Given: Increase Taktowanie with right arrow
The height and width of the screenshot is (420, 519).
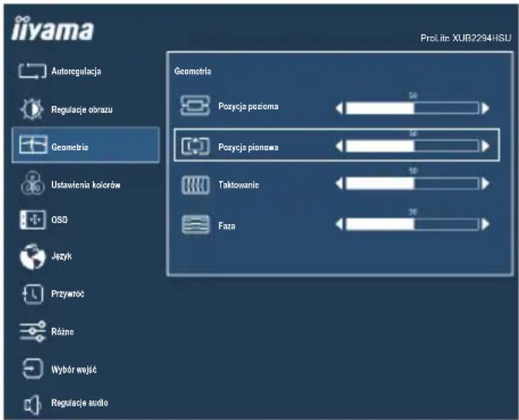Looking at the screenshot, I should [x=486, y=183].
